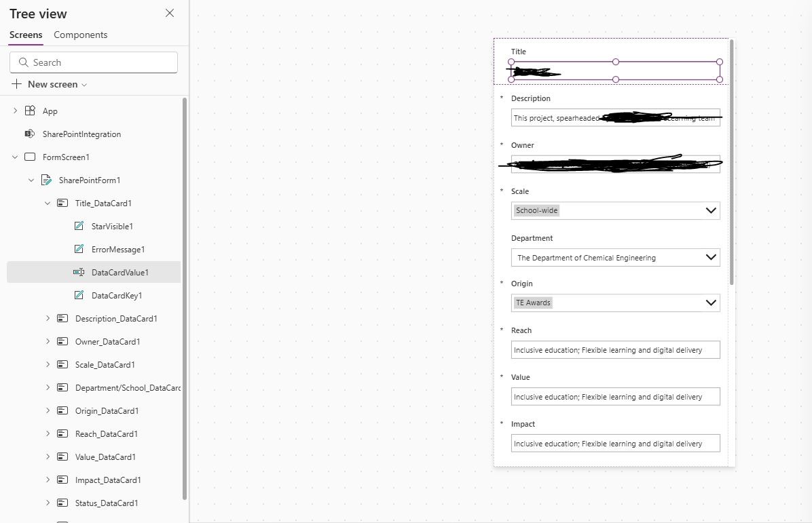Expand the Origin_DataCard1 node

[48, 411]
